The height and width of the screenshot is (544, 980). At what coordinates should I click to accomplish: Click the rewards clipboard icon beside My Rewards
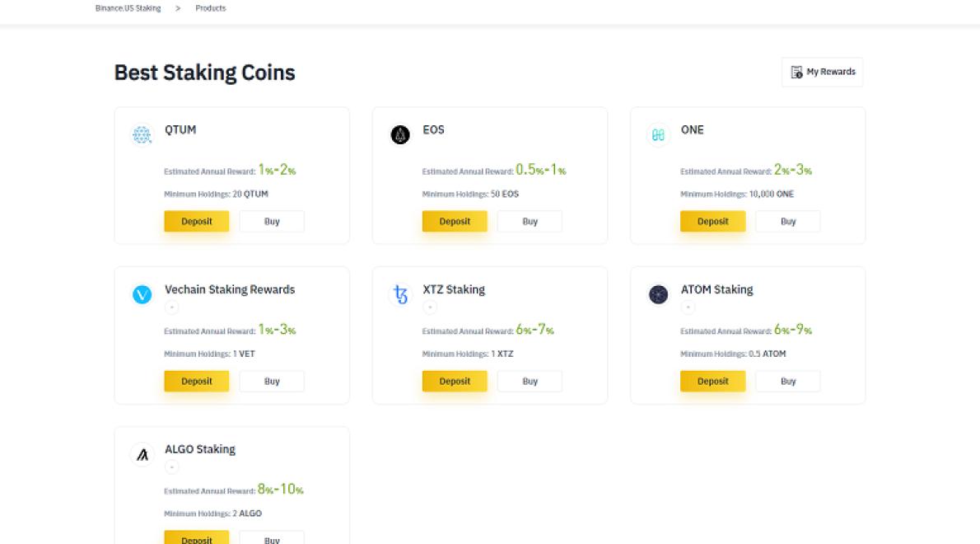click(796, 72)
